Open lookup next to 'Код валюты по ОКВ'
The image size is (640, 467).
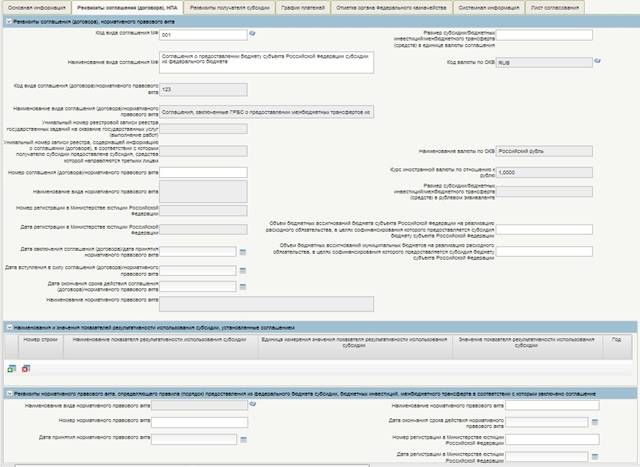[597, 61]
